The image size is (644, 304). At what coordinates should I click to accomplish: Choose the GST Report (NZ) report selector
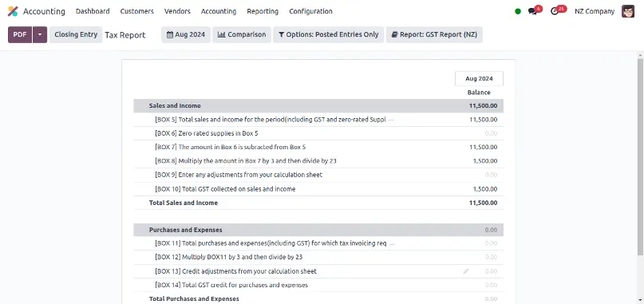(x=434, y=35)
